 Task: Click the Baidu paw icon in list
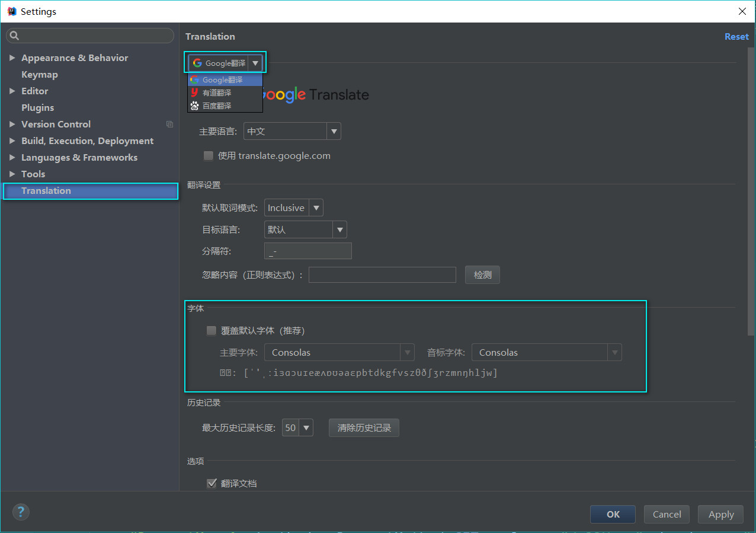[x=194, y=106]
